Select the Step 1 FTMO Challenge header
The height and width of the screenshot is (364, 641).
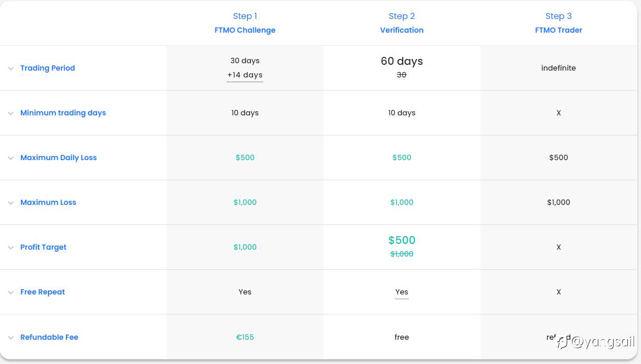pyautogui.click(x=245, y=23)
